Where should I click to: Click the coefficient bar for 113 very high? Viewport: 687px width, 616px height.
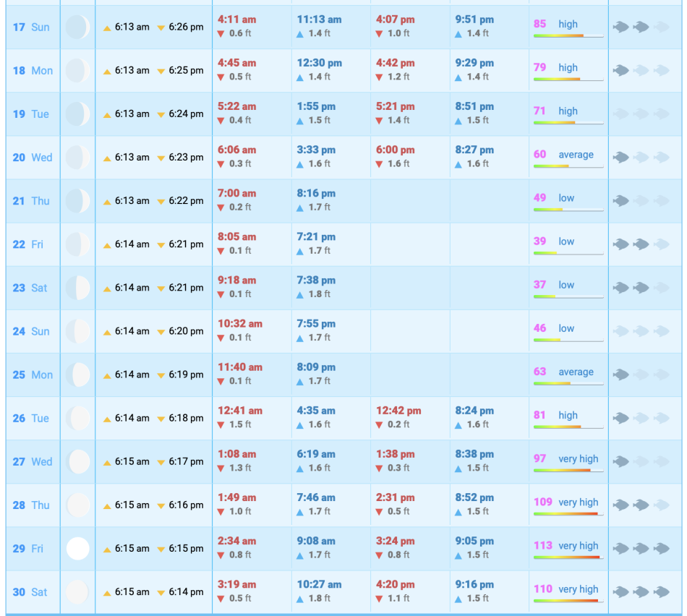[568, 557]
